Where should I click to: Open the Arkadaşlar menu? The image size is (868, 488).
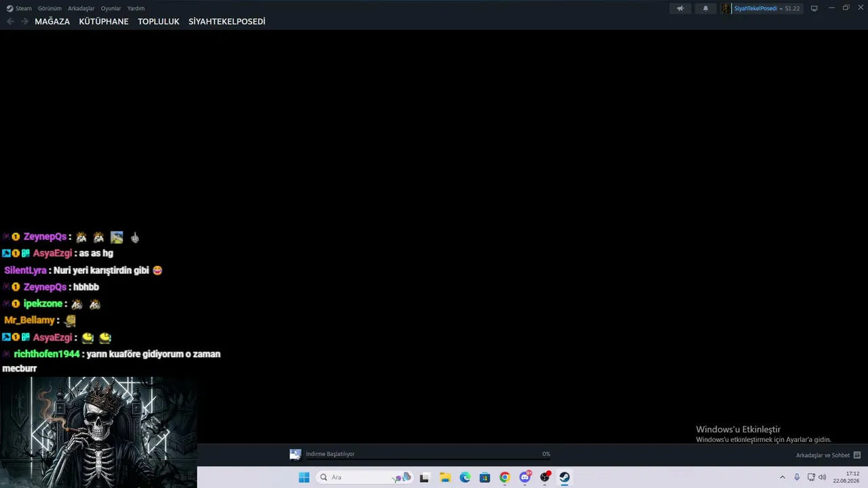[x=81, y=8]
